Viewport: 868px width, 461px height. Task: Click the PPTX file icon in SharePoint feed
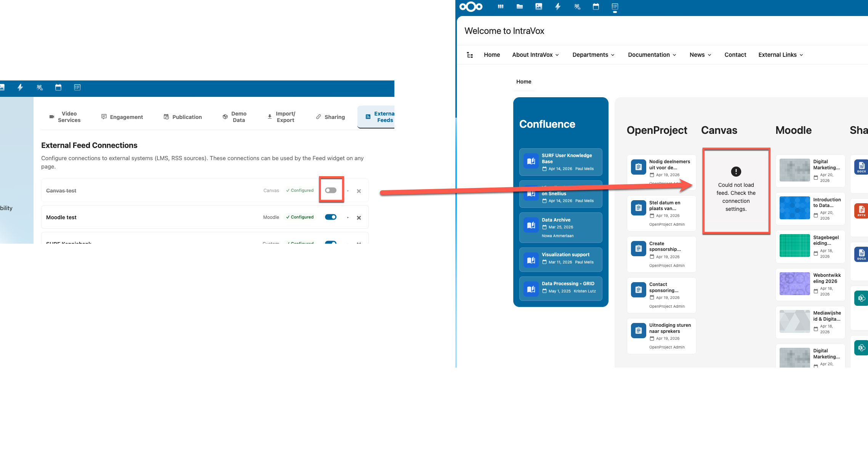(x=861, y=210)
